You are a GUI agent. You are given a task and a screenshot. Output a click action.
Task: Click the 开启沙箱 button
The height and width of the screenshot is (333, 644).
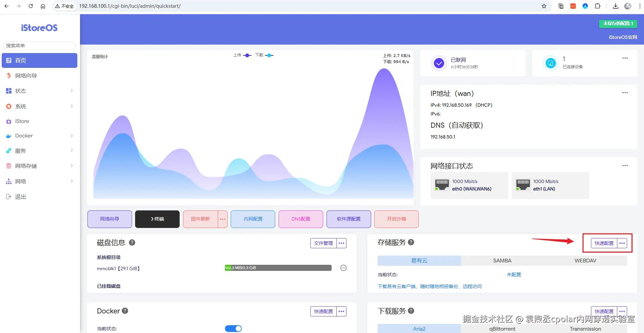point(396,219)
